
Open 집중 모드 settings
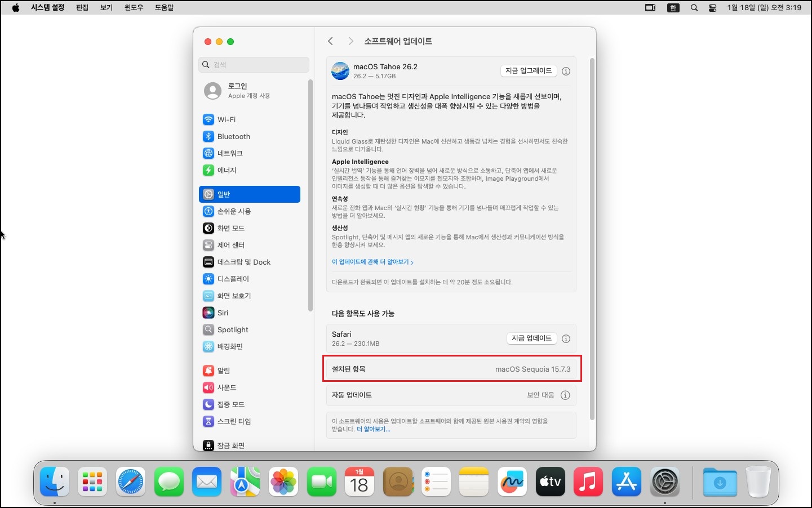click(x=250, y=404)
